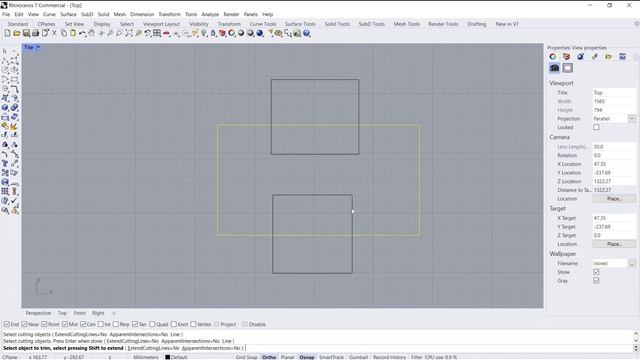Click the Camera Location Place button
This screenshot has width=640, height=360.
(614, 199)
